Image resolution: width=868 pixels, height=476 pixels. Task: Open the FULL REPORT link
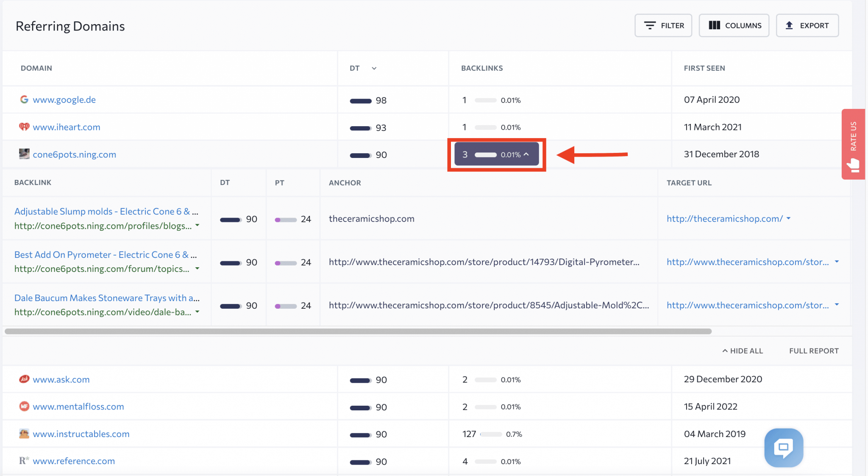click(813, 351)
